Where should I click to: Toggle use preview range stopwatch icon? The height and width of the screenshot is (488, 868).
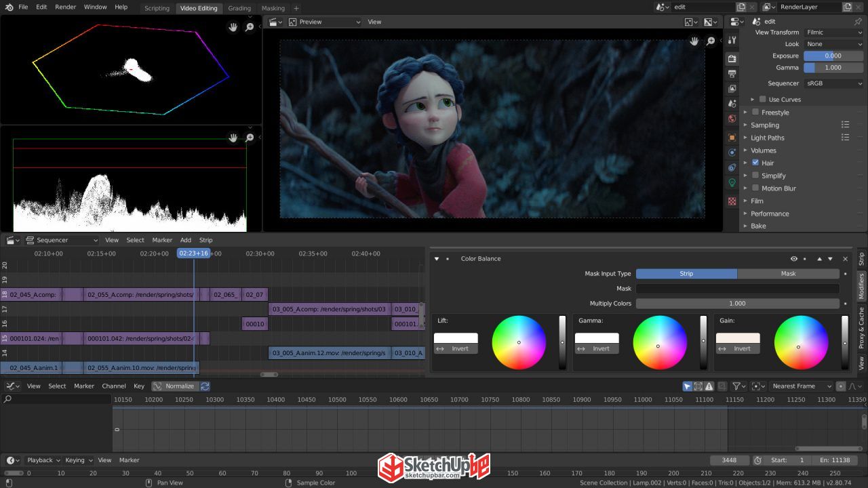pyautogui.click(x=757, y=460)
